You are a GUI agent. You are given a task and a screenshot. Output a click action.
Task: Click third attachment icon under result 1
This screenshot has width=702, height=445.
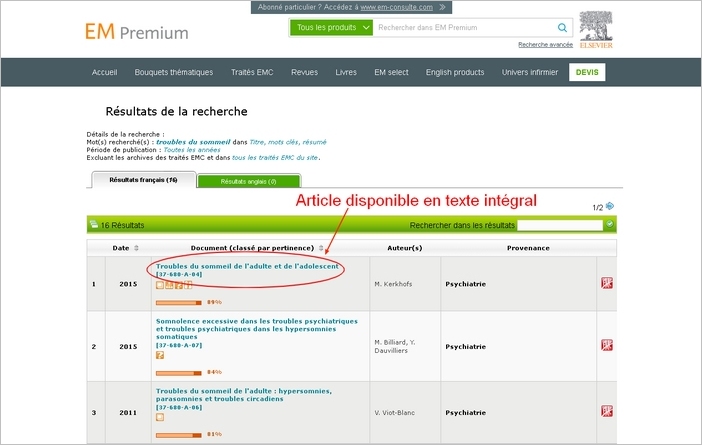(x=179, y=285)
